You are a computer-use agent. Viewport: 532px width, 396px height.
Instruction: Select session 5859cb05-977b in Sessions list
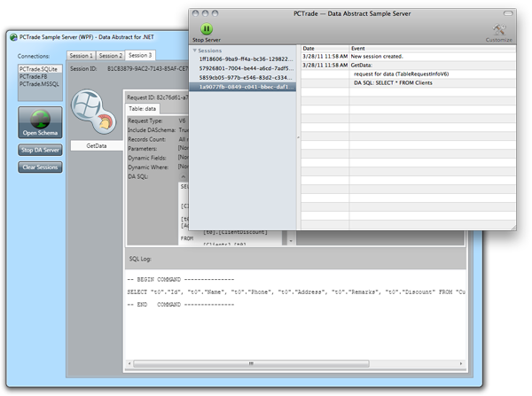[x=243, y=78]
